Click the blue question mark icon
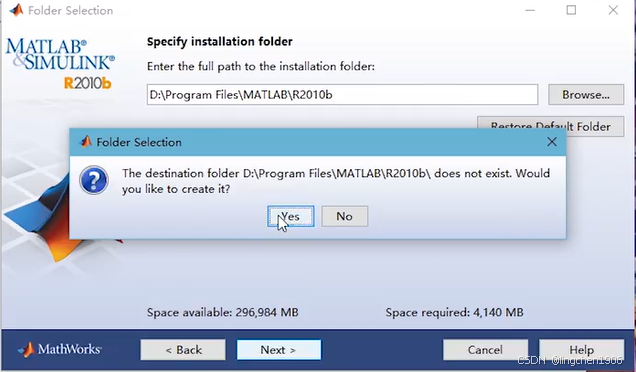Screen dimensions: 636x372 coord(94,180)
